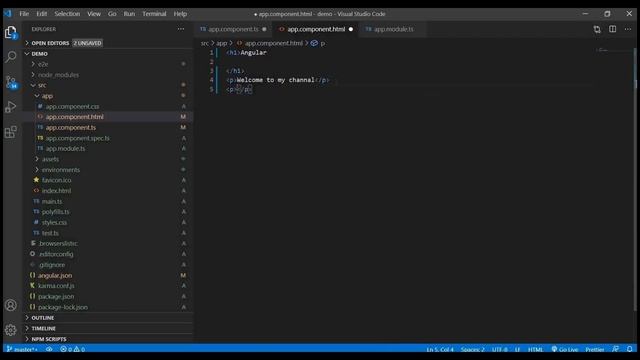This screenshot has height=360, width=640.
Task: Expand the Outline panel
Action: [x=108, y=318]
